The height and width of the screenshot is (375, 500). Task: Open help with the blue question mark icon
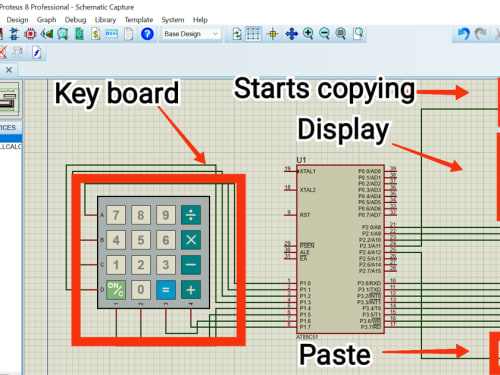click(147, 34)
